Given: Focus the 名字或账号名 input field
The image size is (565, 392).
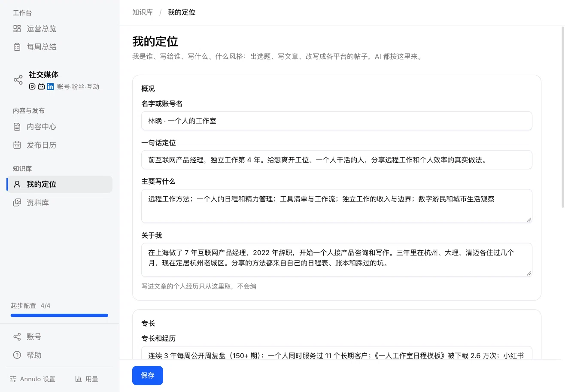Looking at the screenshot, I should click(337, 121).
